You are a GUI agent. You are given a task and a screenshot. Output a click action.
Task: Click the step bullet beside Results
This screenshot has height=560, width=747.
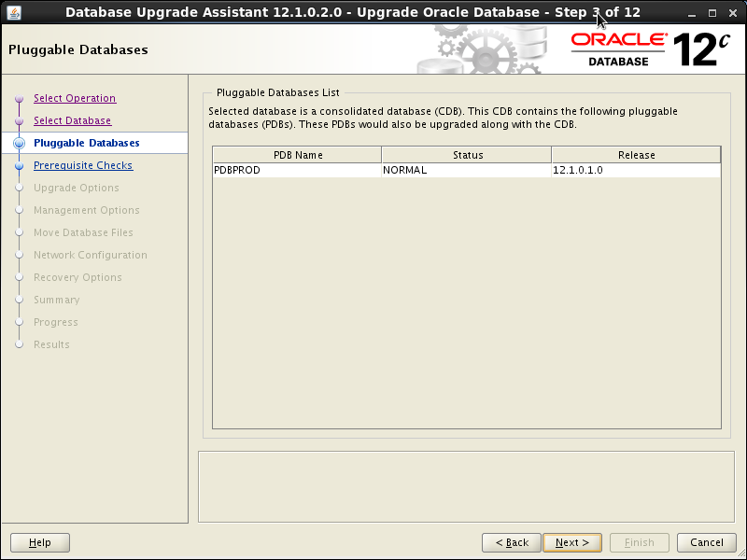click(19, 344)
